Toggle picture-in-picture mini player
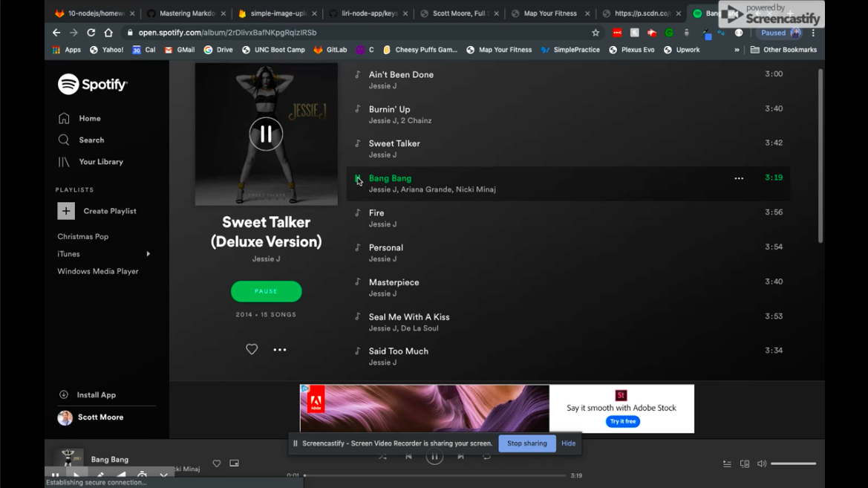The width and height of the screenshot is (868, 488). 234,463
